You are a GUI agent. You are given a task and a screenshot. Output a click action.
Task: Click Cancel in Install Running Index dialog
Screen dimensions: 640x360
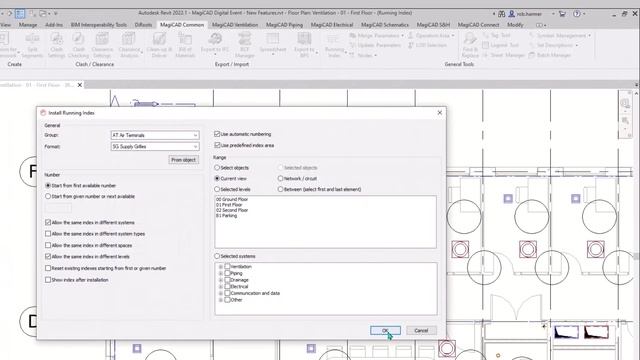tap(421, 331)
